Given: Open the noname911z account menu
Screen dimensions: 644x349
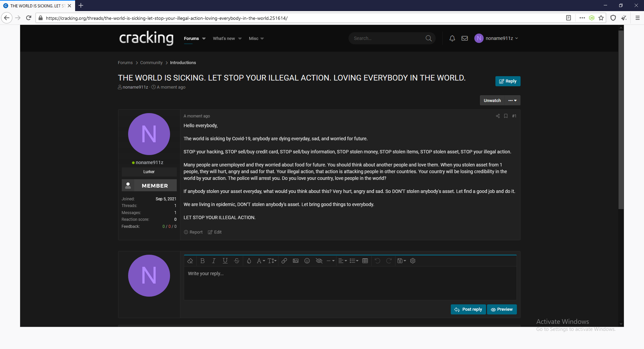Looking at the screenshot, I should pyautogui.click(x=496, y=38).
